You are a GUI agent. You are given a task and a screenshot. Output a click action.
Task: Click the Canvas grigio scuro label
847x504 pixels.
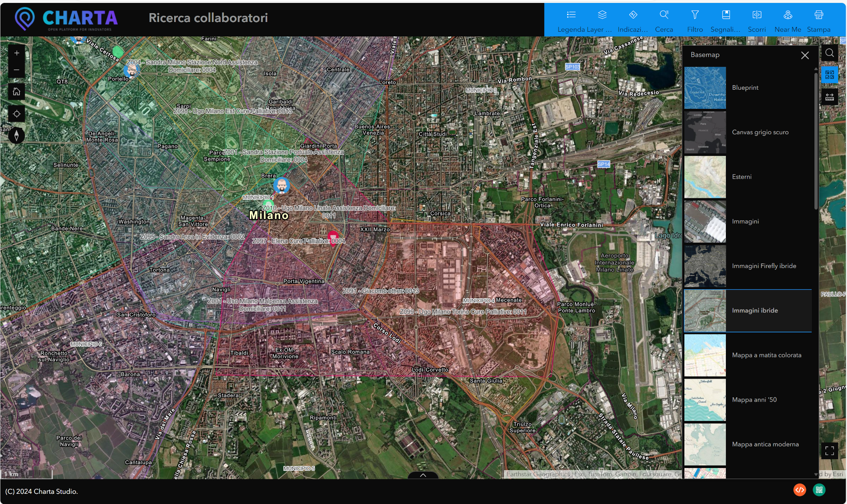[760, 132]
